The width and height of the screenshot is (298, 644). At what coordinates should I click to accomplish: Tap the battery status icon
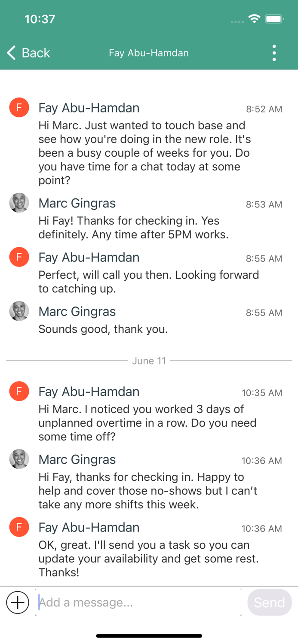click(274, 19)
